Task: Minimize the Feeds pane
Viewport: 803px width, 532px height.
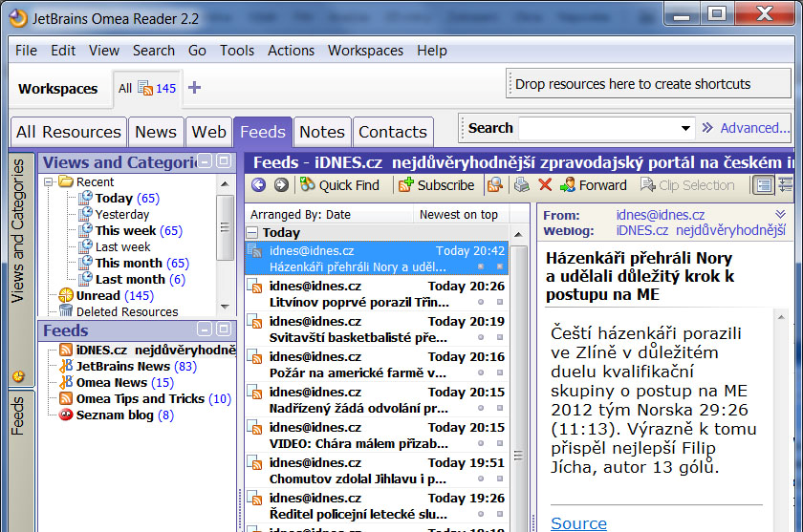Action: (x=205, y=329)
